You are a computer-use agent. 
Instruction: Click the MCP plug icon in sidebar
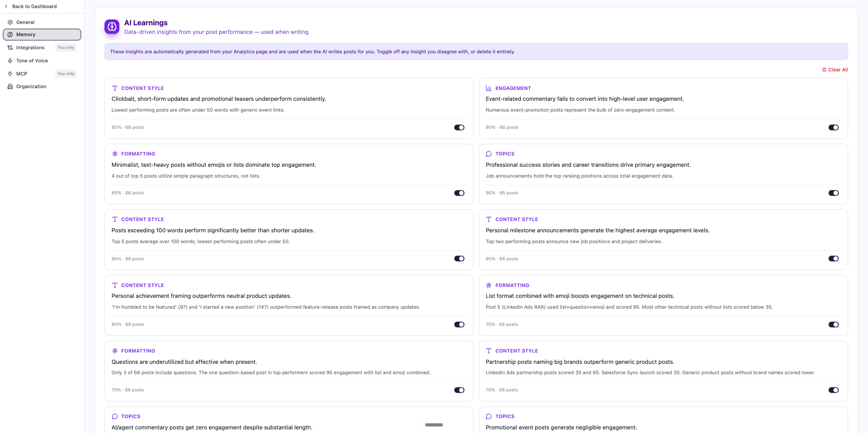click(10, 74)
